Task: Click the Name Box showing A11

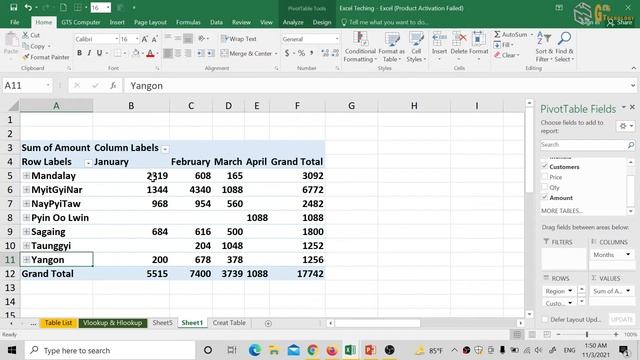Action: pos(27,86)
